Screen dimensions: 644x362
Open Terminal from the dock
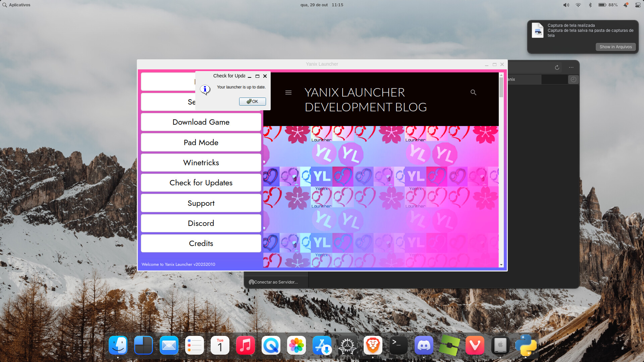[398, 345]
